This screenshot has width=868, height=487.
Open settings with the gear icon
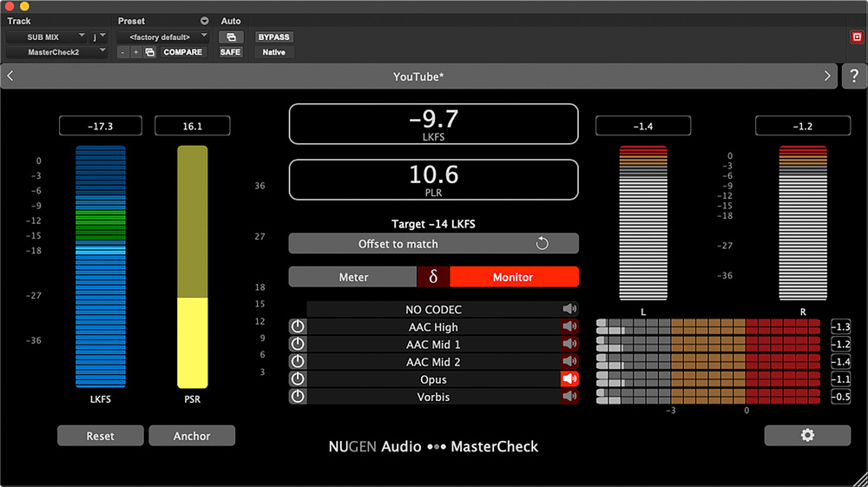coord(807,436)
